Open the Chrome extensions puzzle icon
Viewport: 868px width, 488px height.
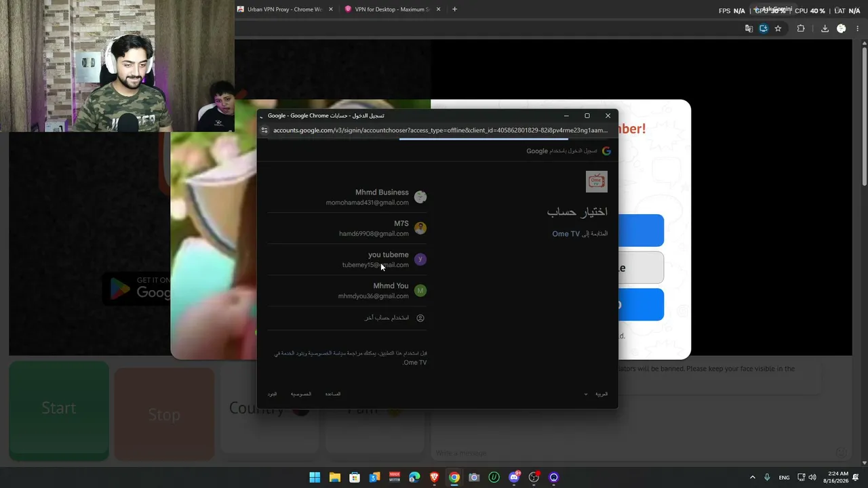[801, 28]
